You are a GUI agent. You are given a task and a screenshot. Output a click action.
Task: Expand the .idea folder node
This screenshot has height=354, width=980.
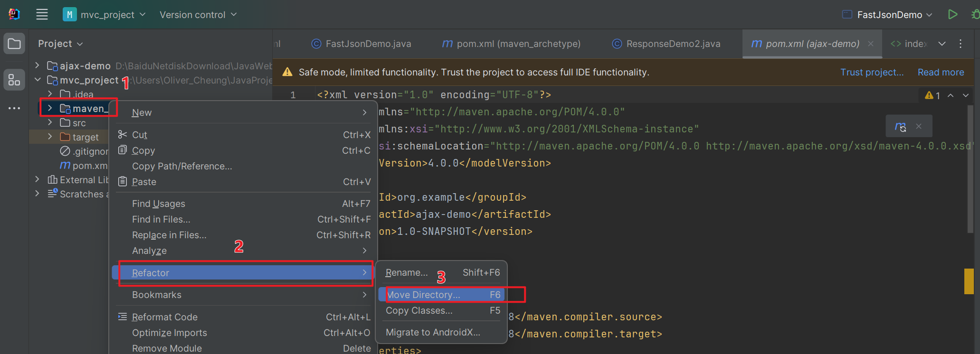click(x=50, y=94)
